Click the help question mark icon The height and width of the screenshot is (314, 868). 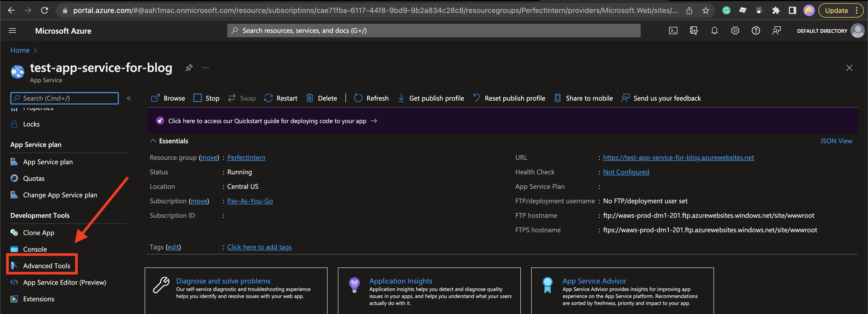[x=755, y=31]
